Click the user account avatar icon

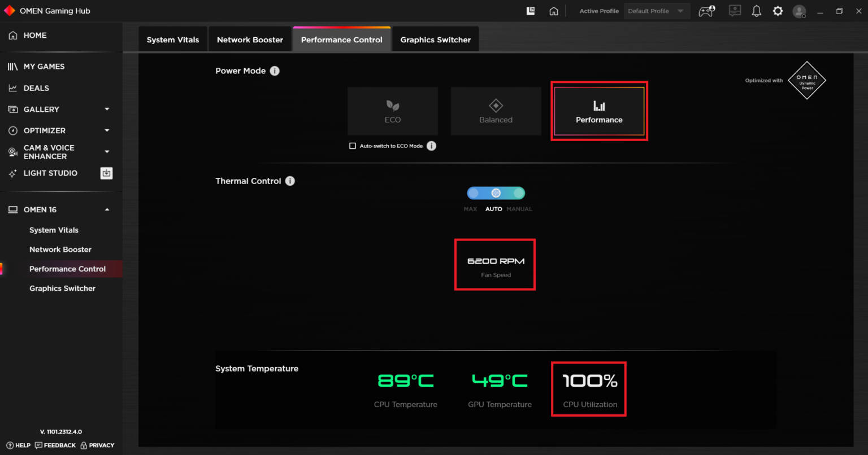click(799, 11)
